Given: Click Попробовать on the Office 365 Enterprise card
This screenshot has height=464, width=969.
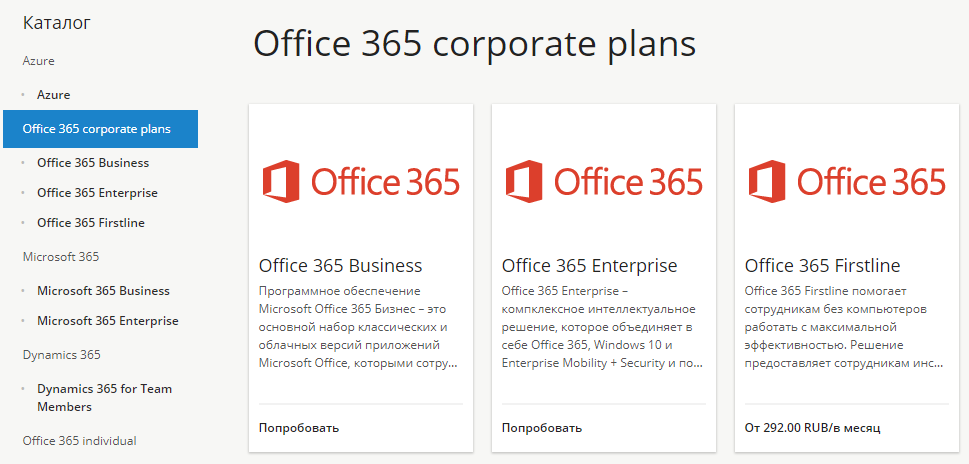Looking at the screenshot, I should (x=542, y=428).
